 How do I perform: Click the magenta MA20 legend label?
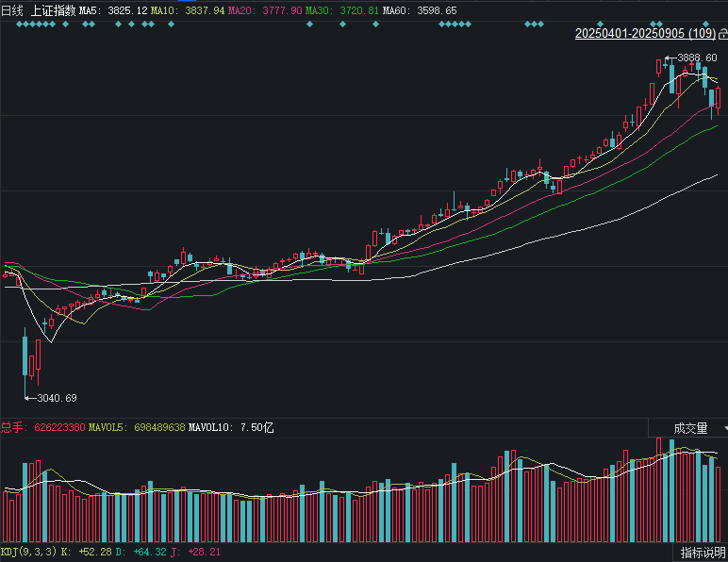[240, 10]
